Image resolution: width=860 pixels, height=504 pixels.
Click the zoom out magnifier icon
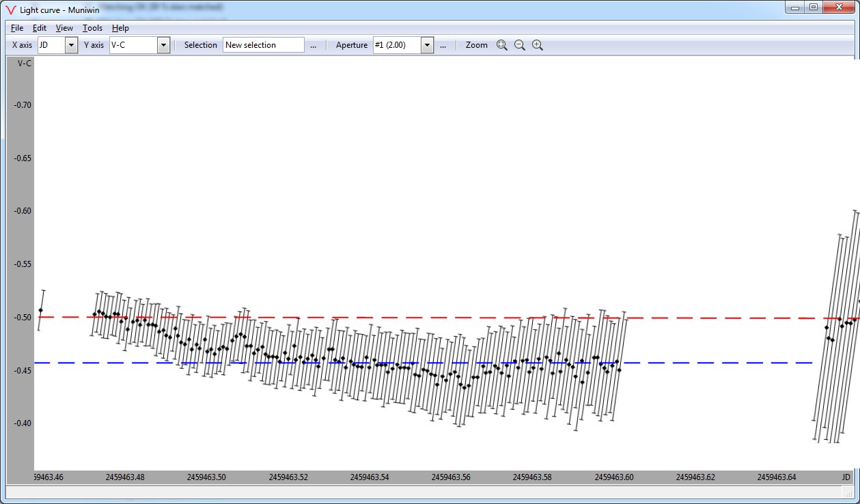(x=520, y=45)
